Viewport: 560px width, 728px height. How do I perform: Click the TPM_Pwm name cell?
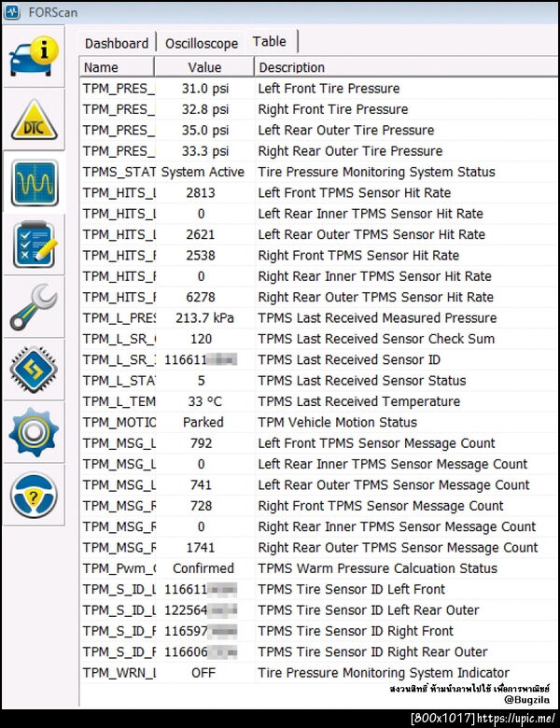119,568
